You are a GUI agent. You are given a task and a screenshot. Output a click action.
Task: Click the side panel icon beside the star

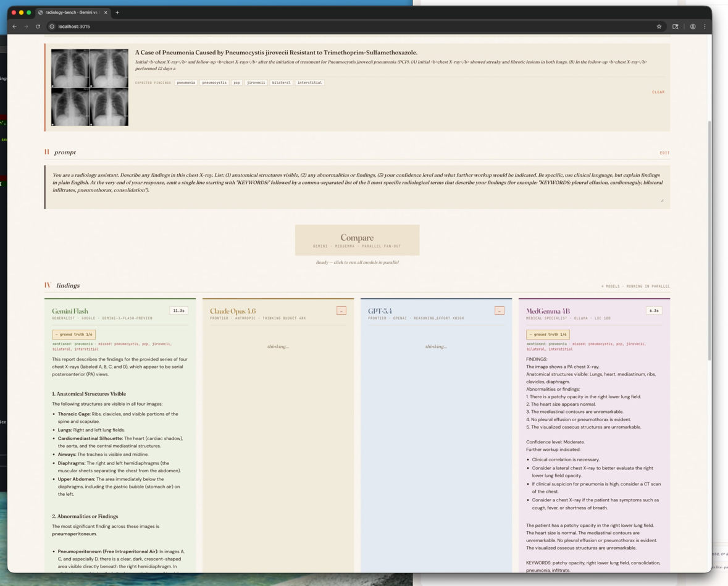[675, 27]
